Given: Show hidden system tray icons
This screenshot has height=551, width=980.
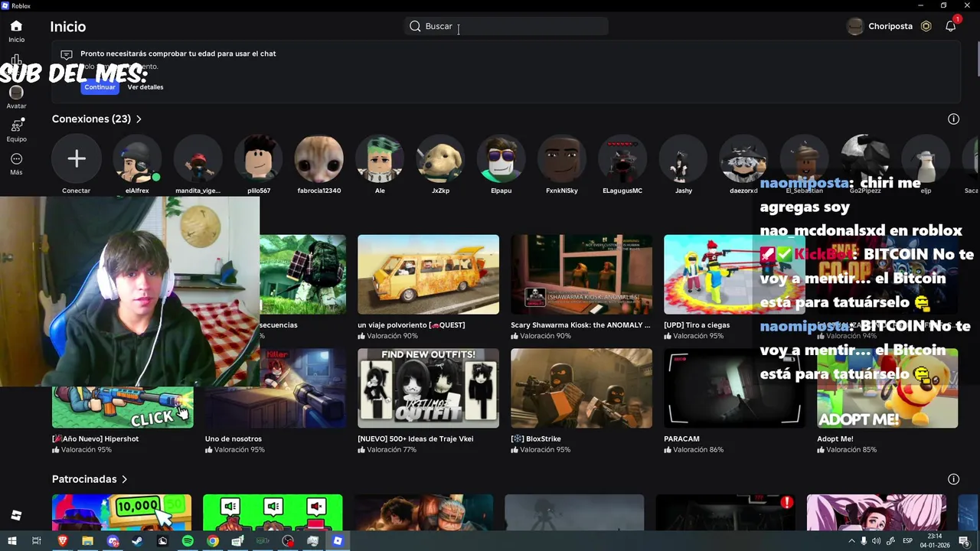Looking at the screenshot, I should [x=851, y=541].
